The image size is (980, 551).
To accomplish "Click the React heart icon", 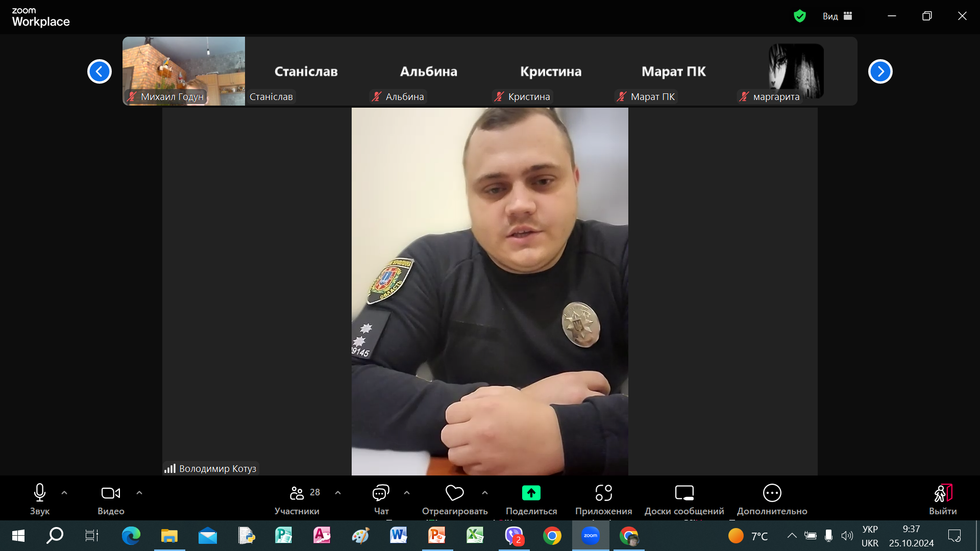I will click(454, 493).
